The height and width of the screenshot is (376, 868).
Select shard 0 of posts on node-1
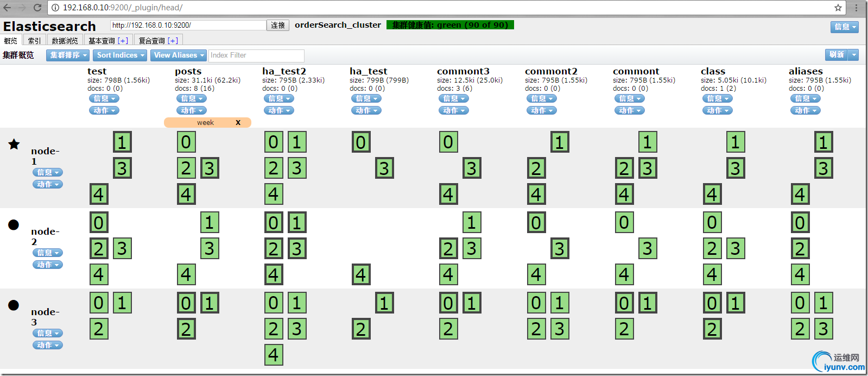[186, 142]
